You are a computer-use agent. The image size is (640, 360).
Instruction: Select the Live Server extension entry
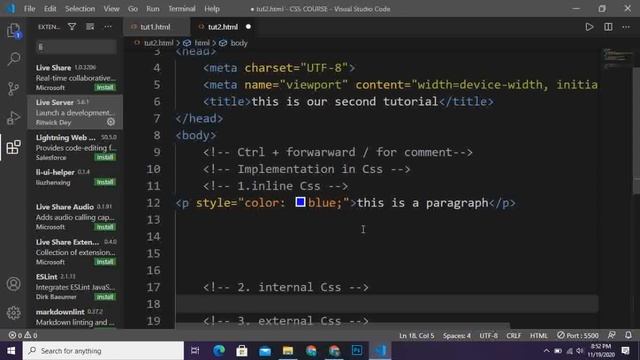pyautogui.click(x=75, y=112)
